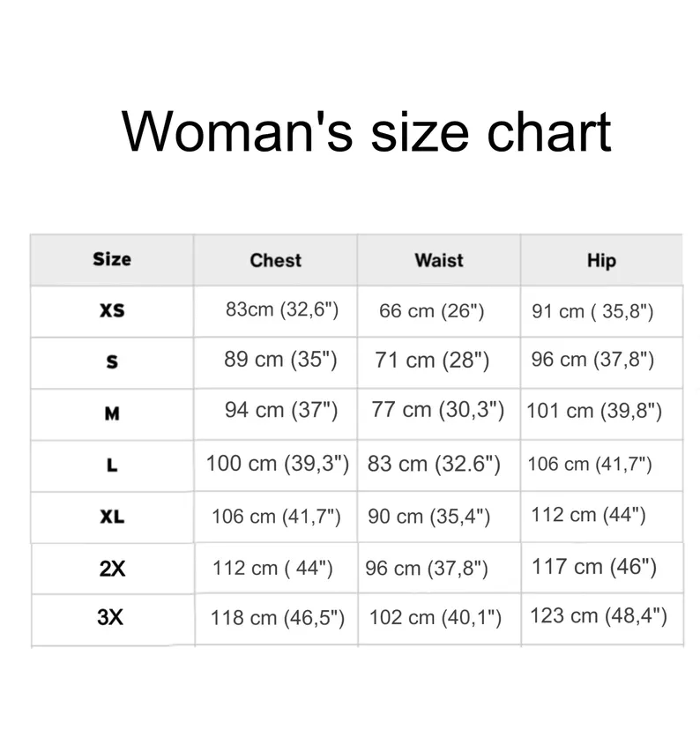Image resolution: width=700 pixels, height=752 pixels.
Task: Select the XL size row label
Action: 112,517
